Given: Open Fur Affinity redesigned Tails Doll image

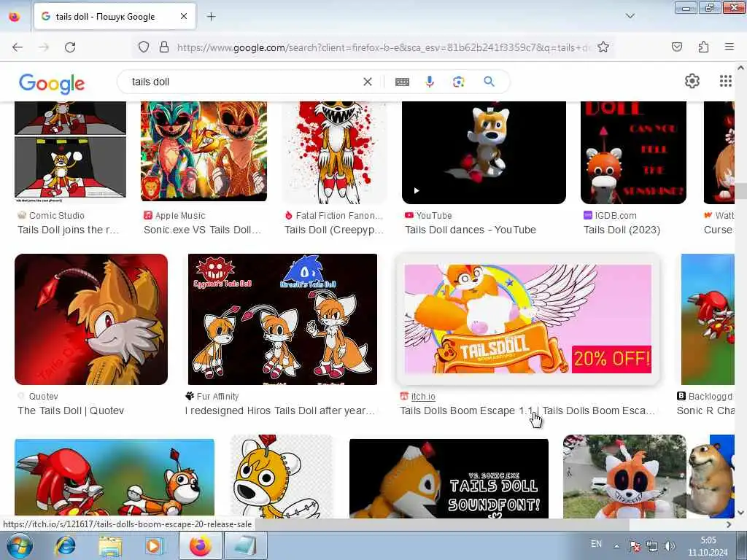Looking at the screenshot, I should [282, 319].
